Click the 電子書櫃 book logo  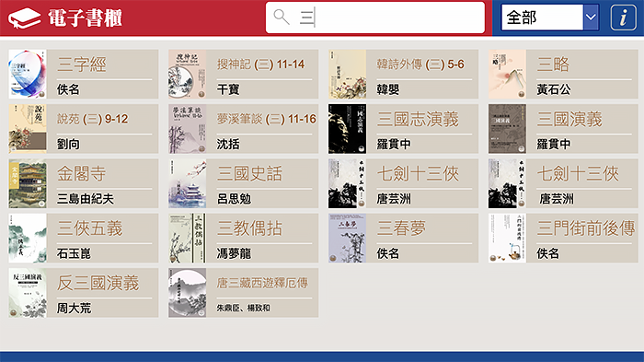(x=24, y=18)
